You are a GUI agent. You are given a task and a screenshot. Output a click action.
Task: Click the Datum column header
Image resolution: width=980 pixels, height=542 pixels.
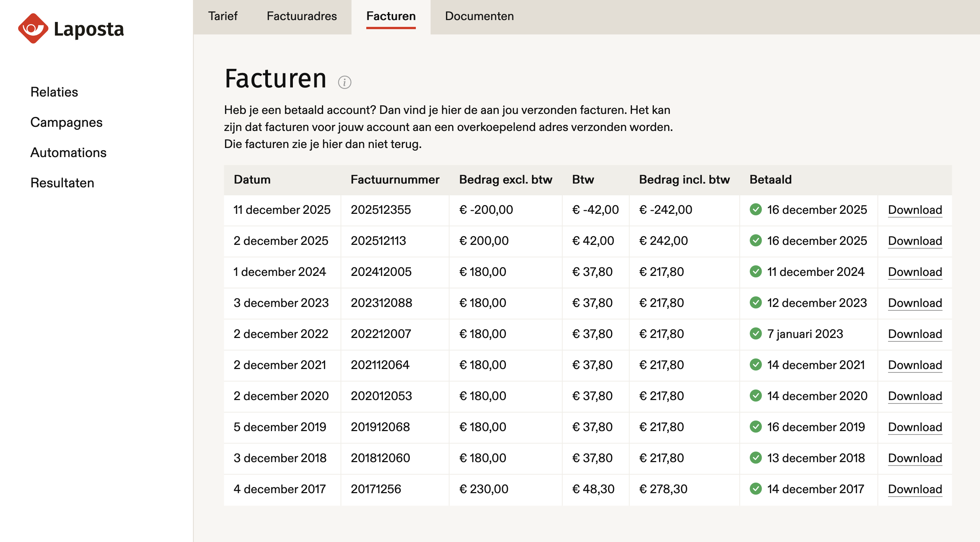tap(252, 180)
